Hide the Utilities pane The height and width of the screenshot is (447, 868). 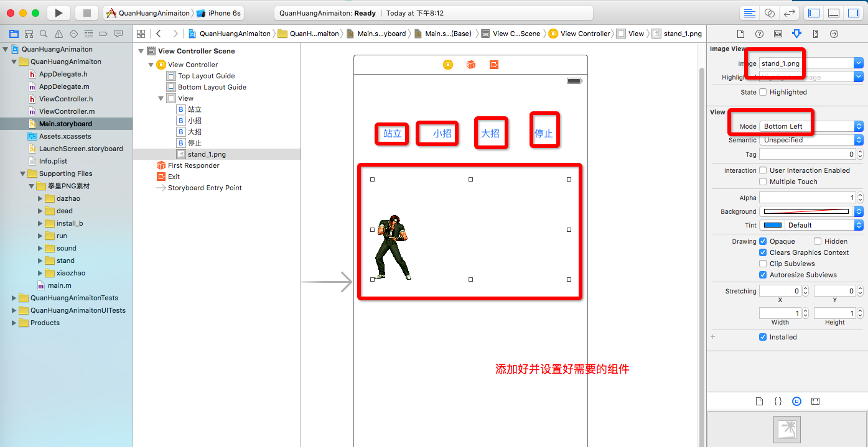(x=853, y=13)
